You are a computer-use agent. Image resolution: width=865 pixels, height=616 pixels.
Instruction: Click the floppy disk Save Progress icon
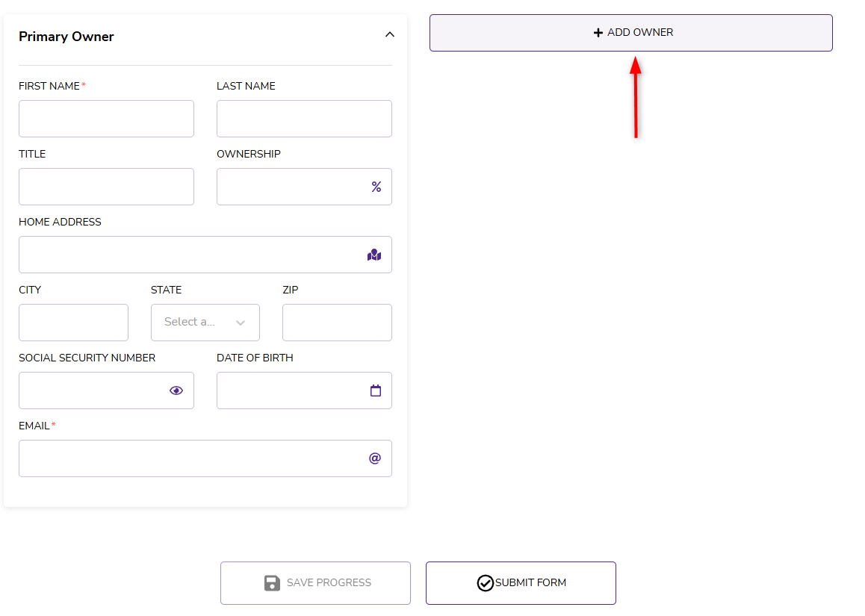[x=273, y=583]
